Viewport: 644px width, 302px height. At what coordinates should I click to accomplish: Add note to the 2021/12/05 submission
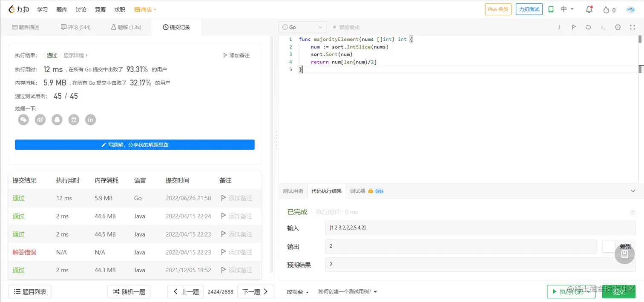[x=237, y=270]
